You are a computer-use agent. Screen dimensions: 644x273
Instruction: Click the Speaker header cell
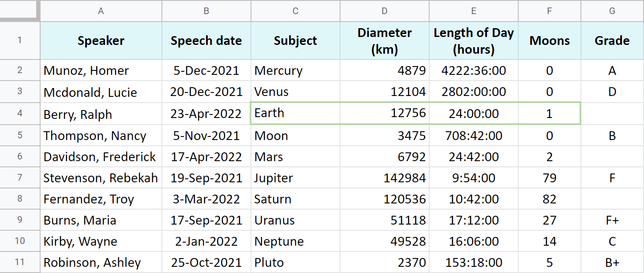pyautogui.click(x=101, y=41)
